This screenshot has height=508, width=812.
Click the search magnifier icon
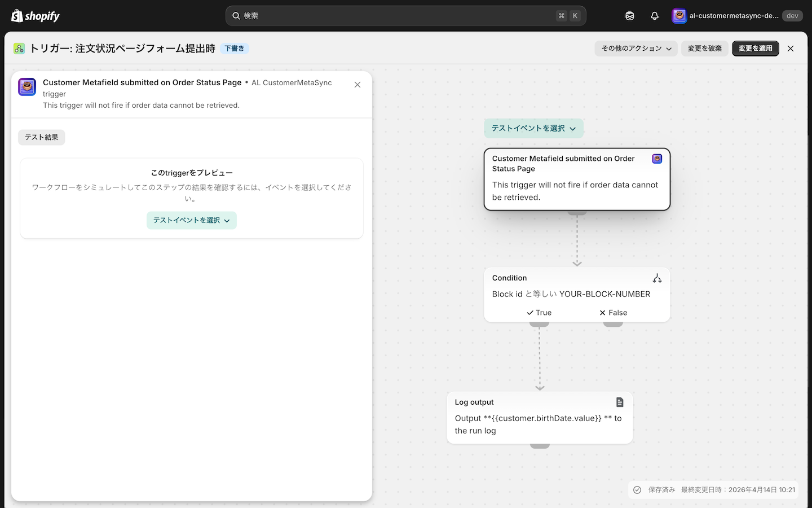click(236, 16)
